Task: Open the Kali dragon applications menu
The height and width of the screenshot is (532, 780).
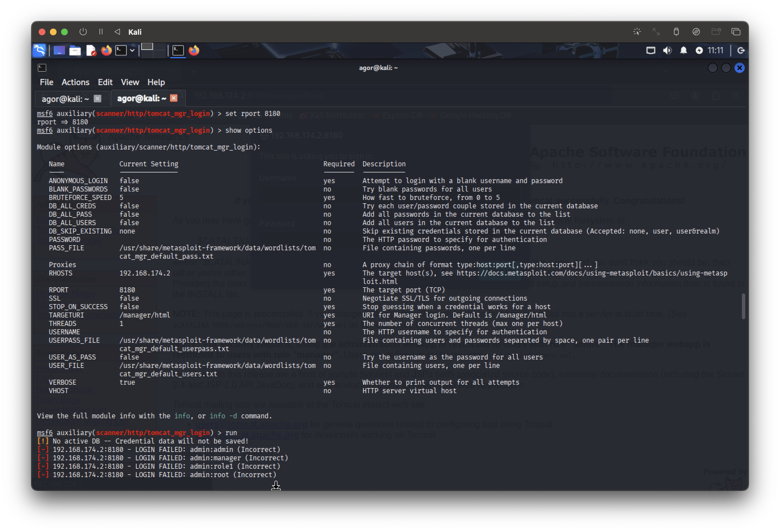Action: point(40,50)
